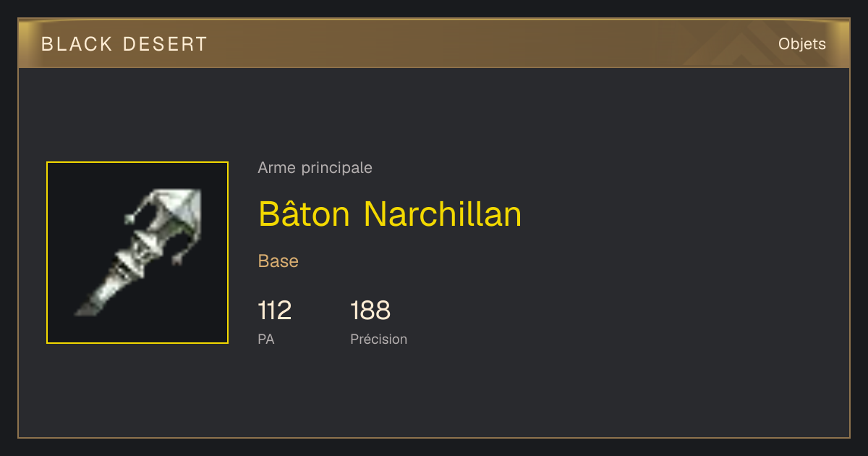868x456 pixels.
Task: Click the yellow-bordered item thumbnail frame
Action: pyautogui.click(x=137, y=253)
